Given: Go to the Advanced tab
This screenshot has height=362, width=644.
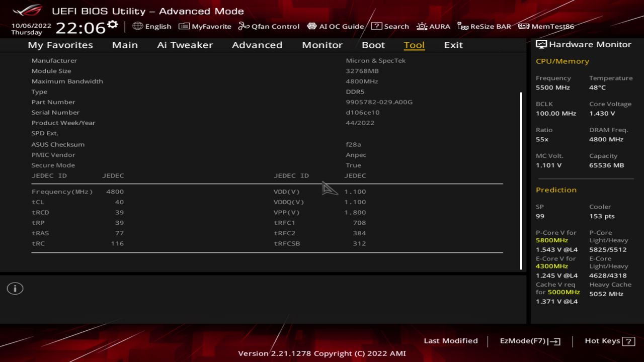Looking at the screenshot, I should [x=257, y=45].
